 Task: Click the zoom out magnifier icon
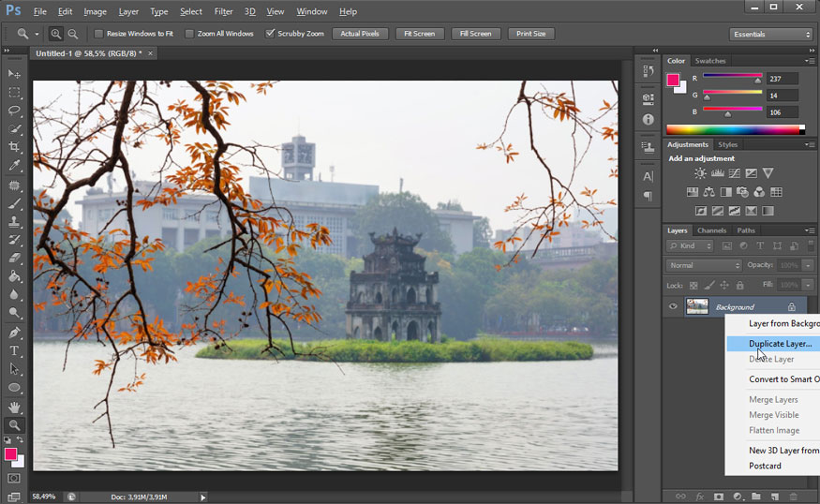72,34
